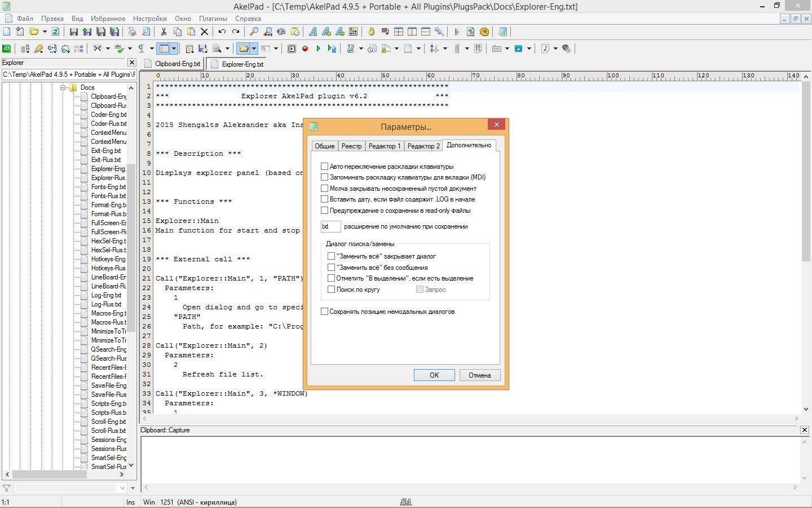Play the macro with the green triangle

point(318,49)
